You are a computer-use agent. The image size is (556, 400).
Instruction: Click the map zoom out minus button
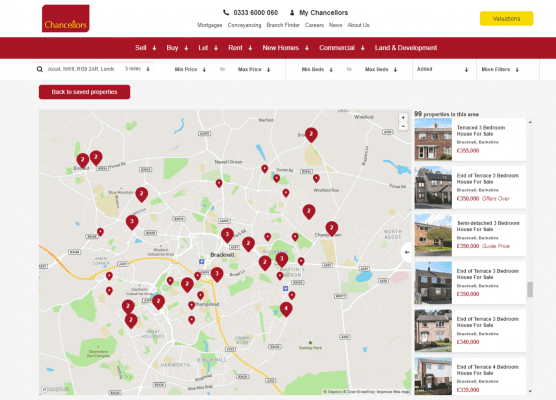[x=403, y=126]
